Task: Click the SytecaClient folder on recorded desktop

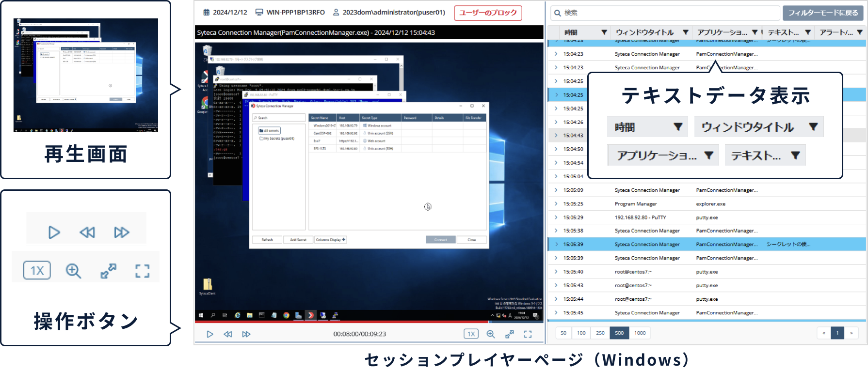Action: pos(207,287)
